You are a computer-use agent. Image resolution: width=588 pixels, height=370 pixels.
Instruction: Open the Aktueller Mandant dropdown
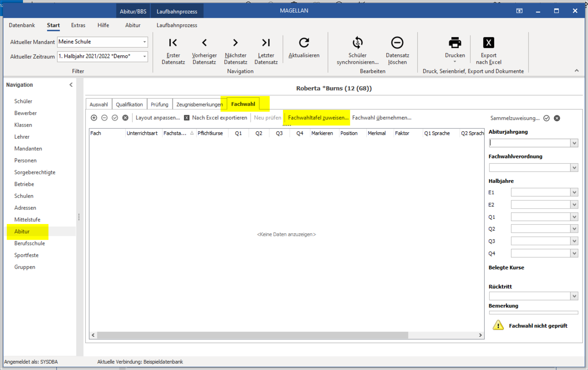[144, 42]
